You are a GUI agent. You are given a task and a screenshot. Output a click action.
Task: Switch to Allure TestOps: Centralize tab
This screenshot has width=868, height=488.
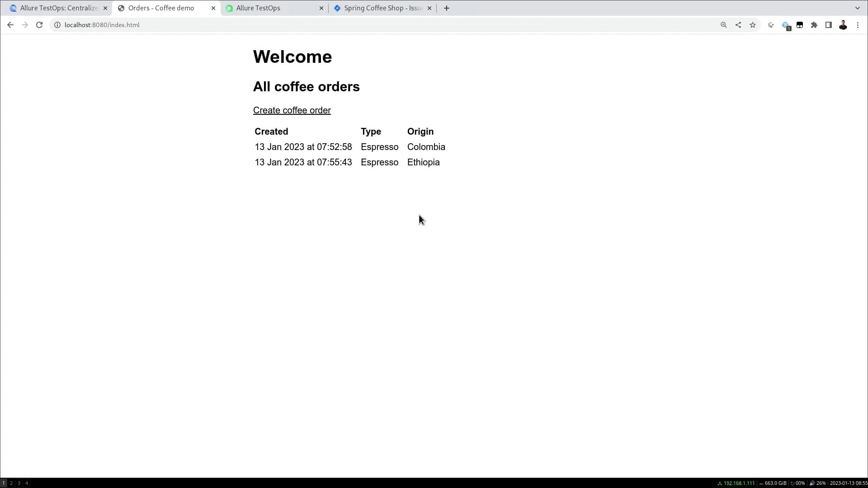[59, 8]
